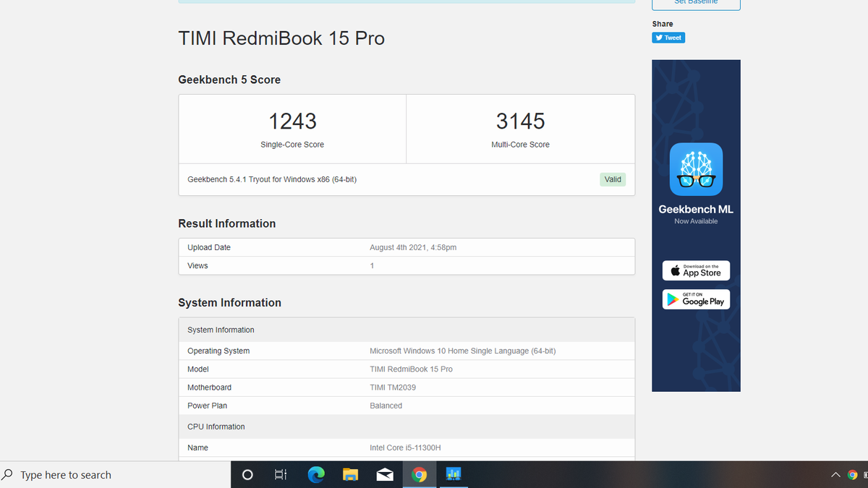Click the Multi-Core Score label

(x=520, y=145)
